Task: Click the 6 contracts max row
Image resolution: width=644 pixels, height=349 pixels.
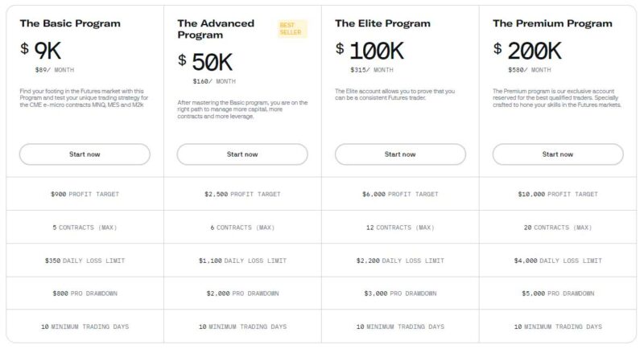Action: 242,228
